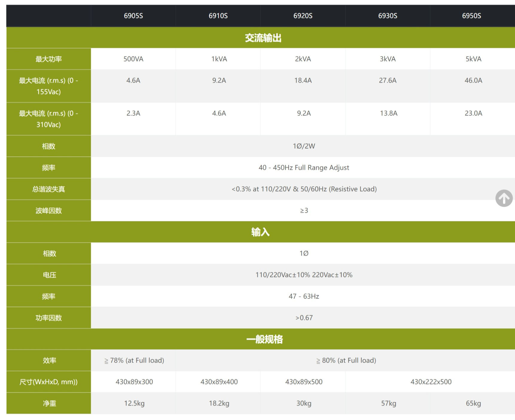The image size is (515, 420).
Task: Click the 46.0A current value cell
Action: point(473,80)
